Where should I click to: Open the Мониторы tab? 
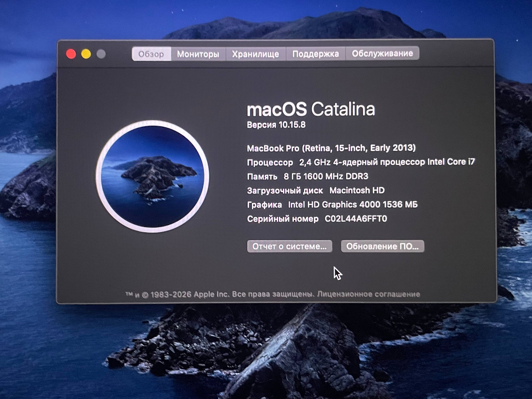[x=198, y=54]
